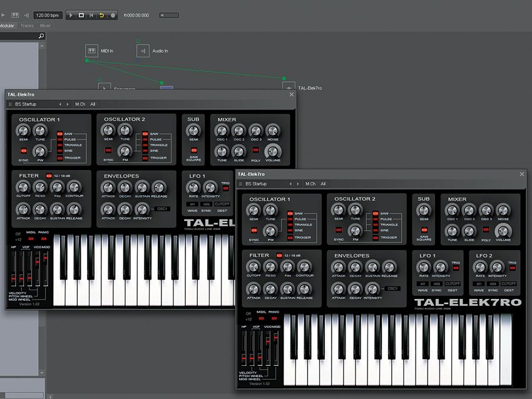Toggle the yellow loop icon in transport

click(101, 15)
